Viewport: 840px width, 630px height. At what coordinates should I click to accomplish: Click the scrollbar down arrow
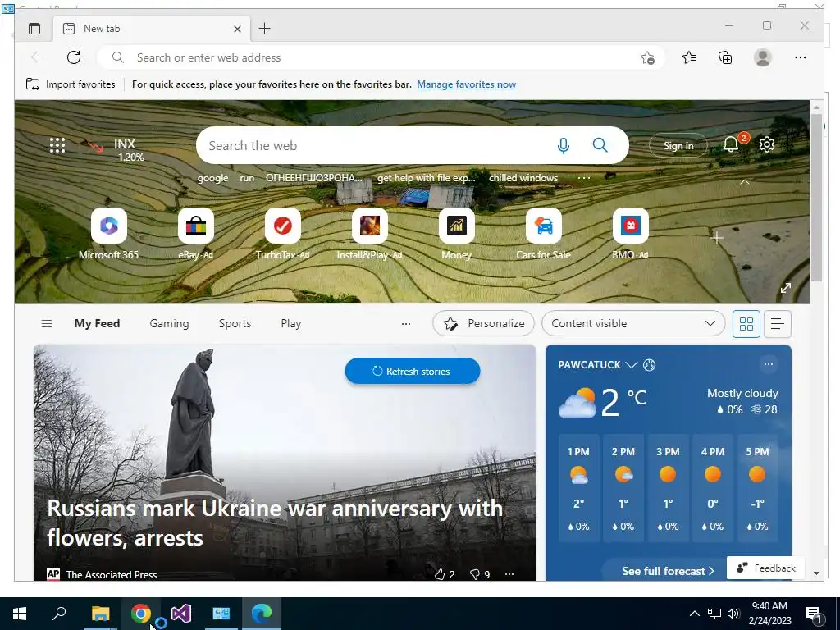click(x=816, y=573)
